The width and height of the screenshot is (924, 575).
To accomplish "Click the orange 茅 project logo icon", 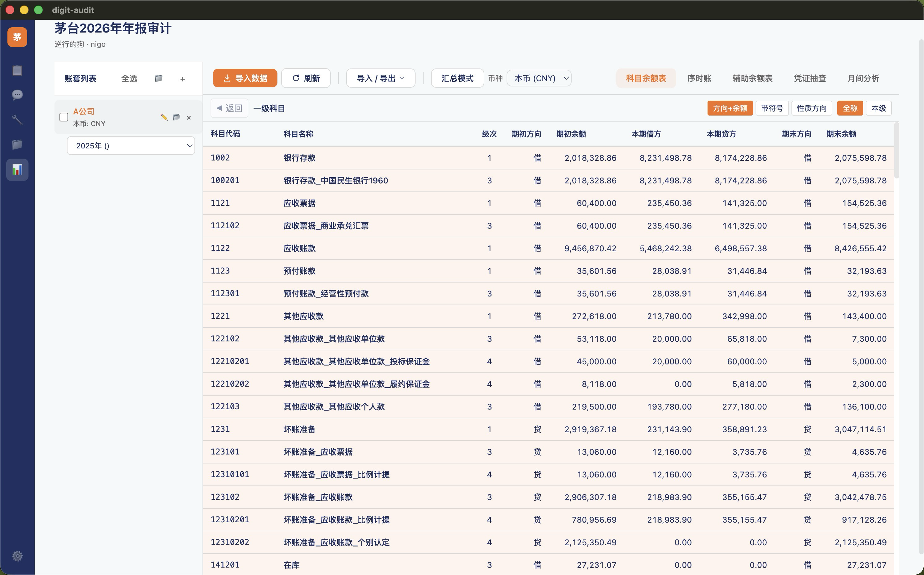I will click(17, 37).
